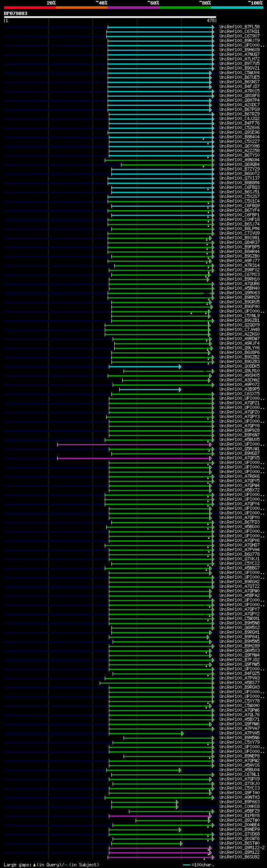This screenshot has width=267, height=868.
Task: Open hit UniRef100_A7QHD7
Action: point(239,545)
